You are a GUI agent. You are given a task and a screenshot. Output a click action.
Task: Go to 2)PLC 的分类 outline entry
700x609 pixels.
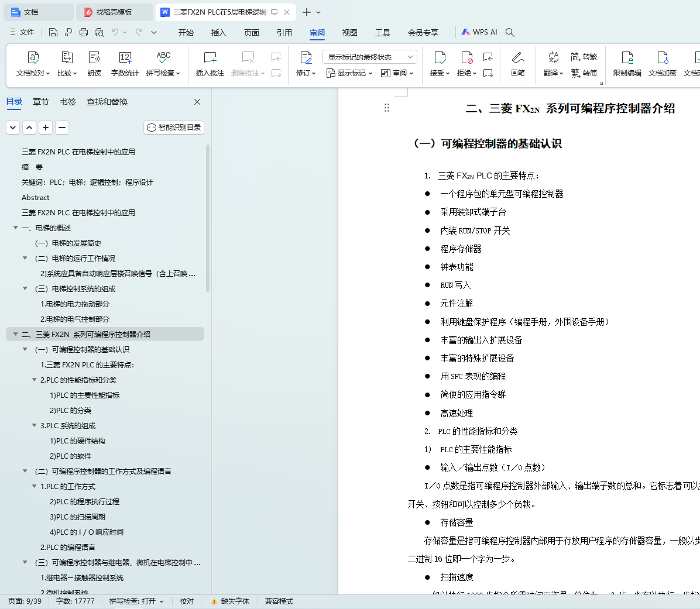[71, 410]
